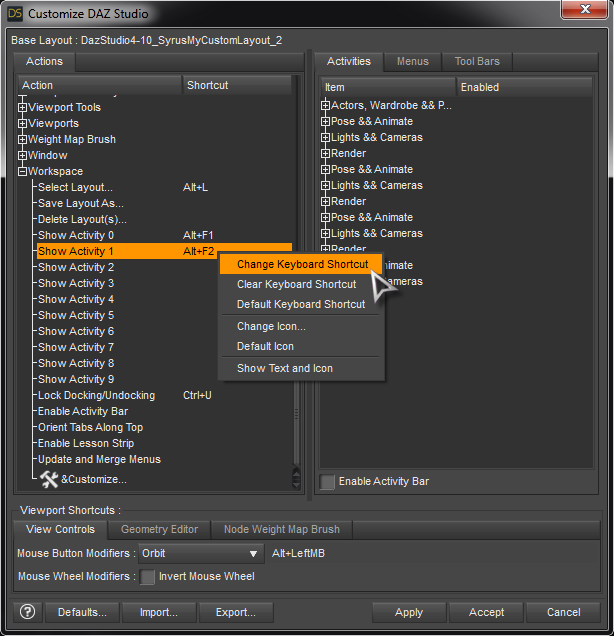Click the Enabled column header

point(525,87)
